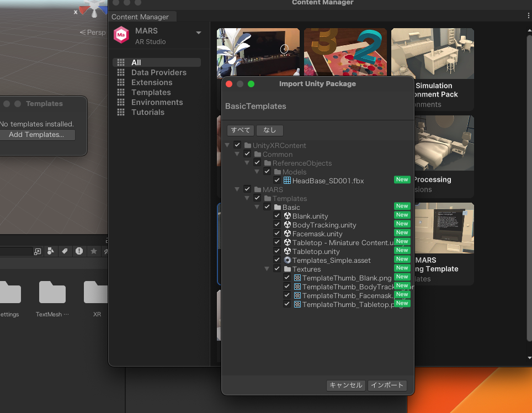Click the HeadBase_SD001.fbx model icon
Image resolution: width=532 pixels, height=413 pixels.
(x=287, y=181)
